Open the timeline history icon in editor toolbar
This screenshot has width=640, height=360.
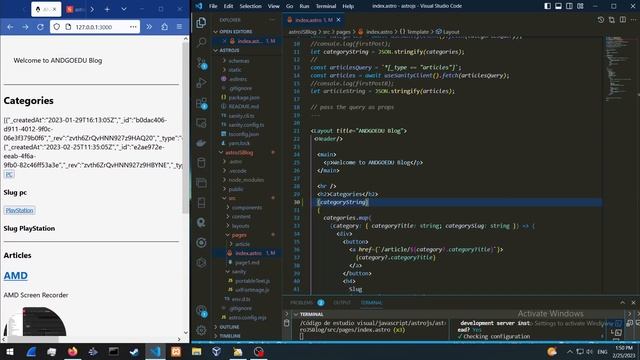(x=601, y=20)
